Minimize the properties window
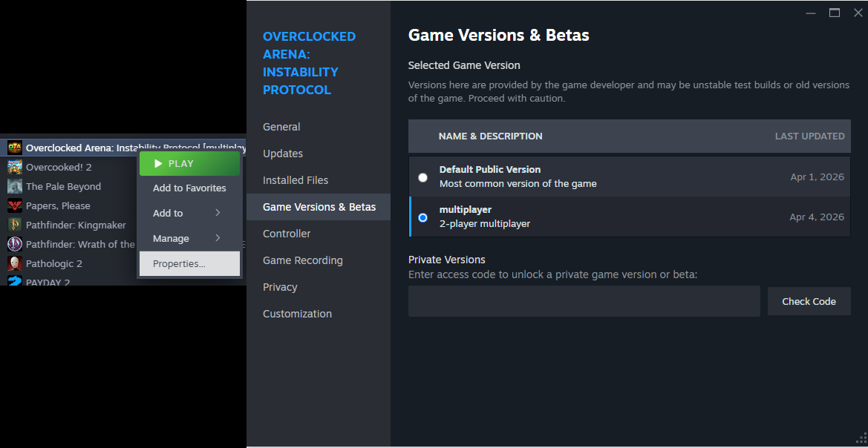Image resolution: width=868 pixels, height=448 pixels. click(811, 13)
